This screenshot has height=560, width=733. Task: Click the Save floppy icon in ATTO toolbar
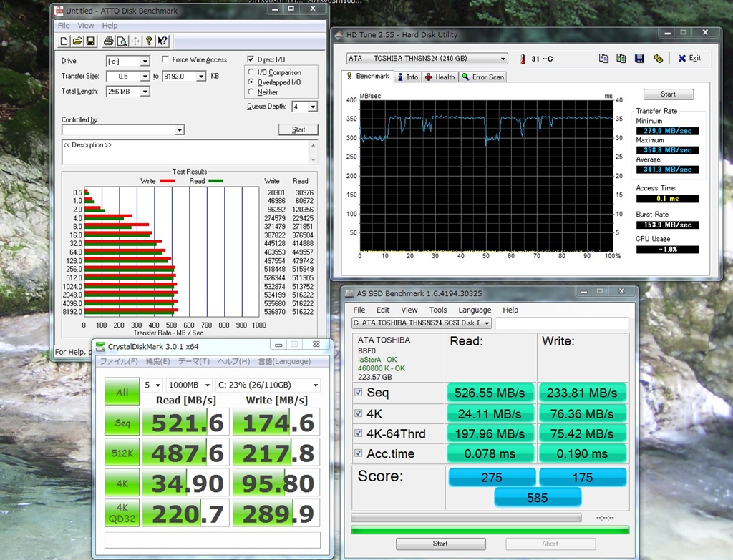point(90,41)
